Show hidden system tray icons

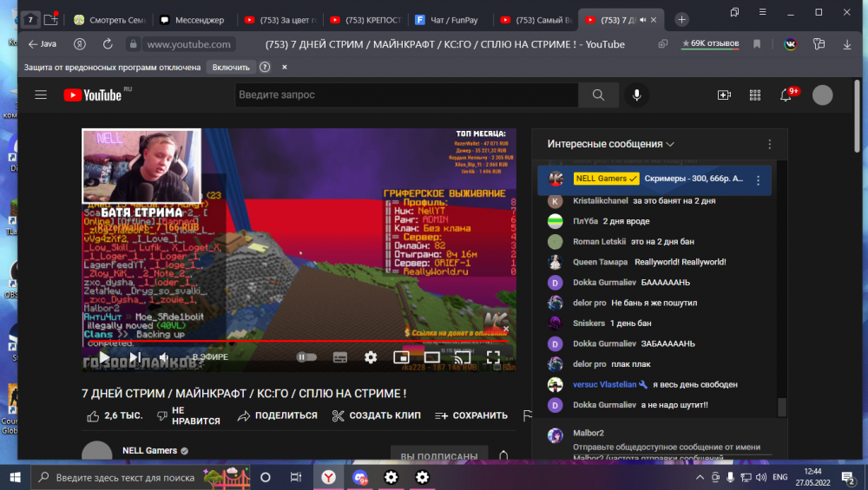coord(700,477)
